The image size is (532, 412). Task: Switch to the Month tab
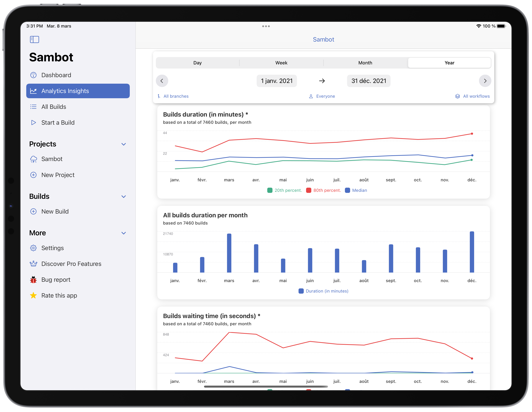[x=365, y=63]
